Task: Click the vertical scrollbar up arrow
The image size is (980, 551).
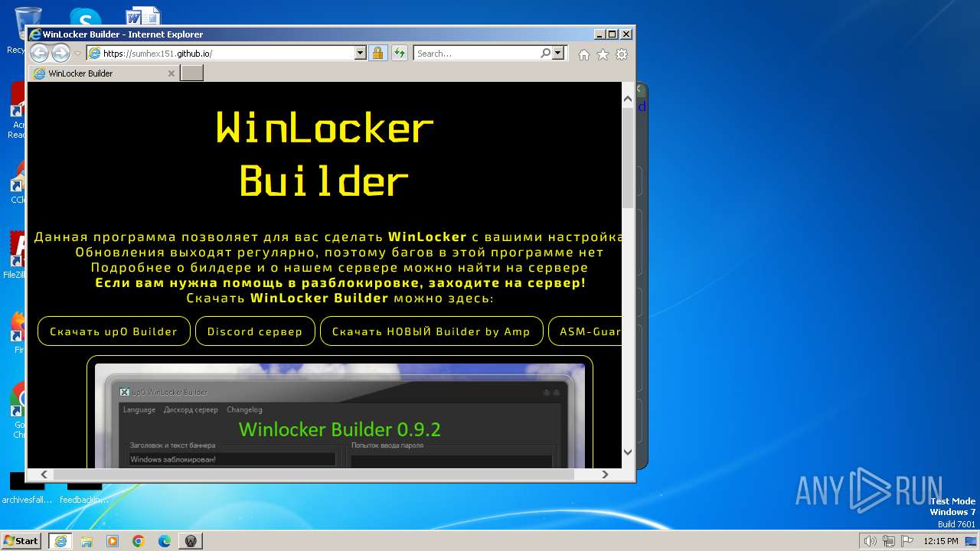Action: (x=628, y=99)
